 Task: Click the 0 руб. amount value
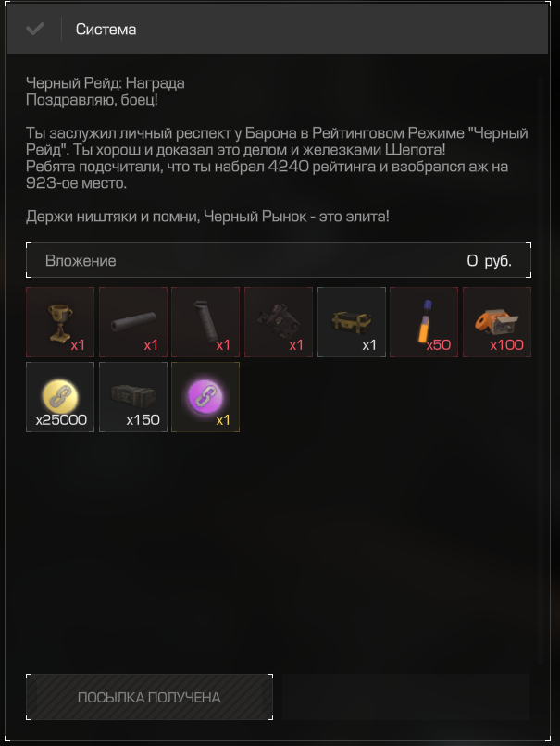[x=489, y=261]
